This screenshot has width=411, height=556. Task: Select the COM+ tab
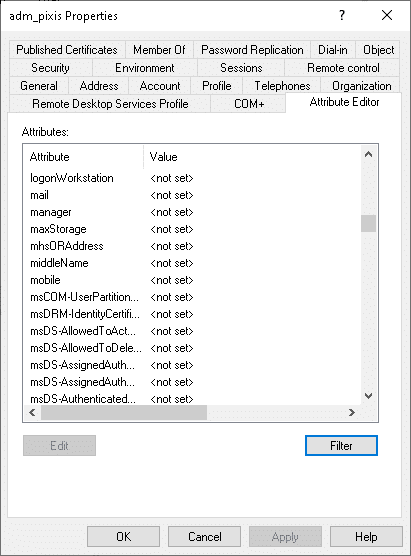click(249, 104)
